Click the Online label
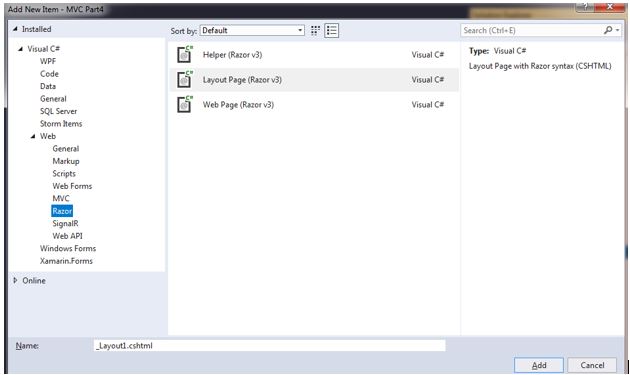 click(34, 281)
